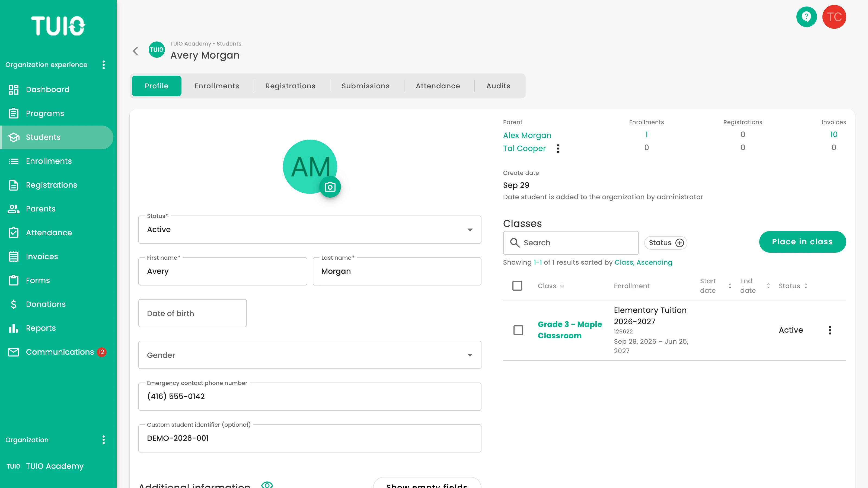Check the Grade 3 - Maple Classroom row
868x488 pixels.
click(518, 330)
